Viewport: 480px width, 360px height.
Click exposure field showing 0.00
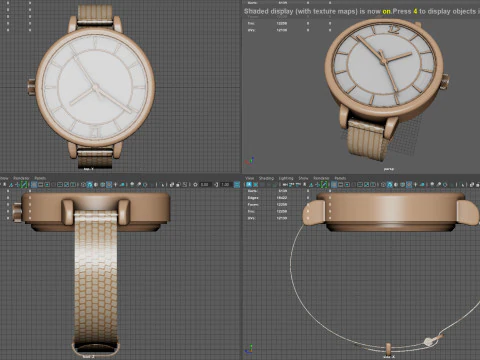205,184
